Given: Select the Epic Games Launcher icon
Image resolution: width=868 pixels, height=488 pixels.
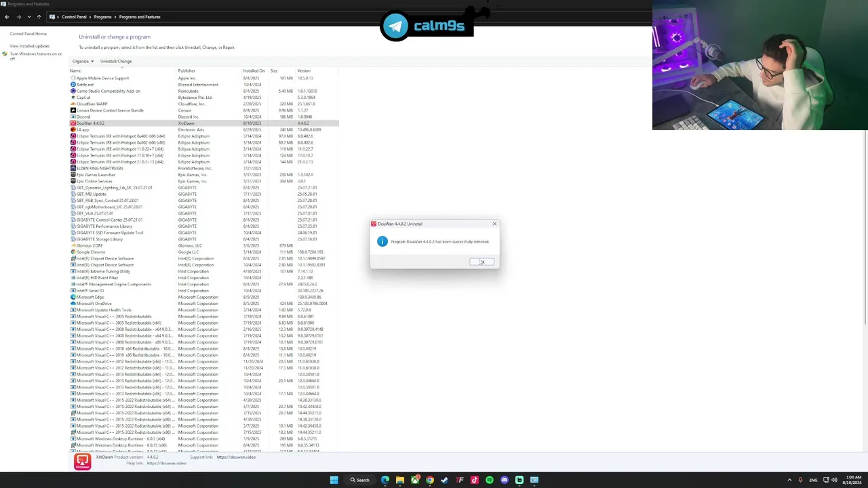Looking at the screenshot, I should click(x=73, y=175).
